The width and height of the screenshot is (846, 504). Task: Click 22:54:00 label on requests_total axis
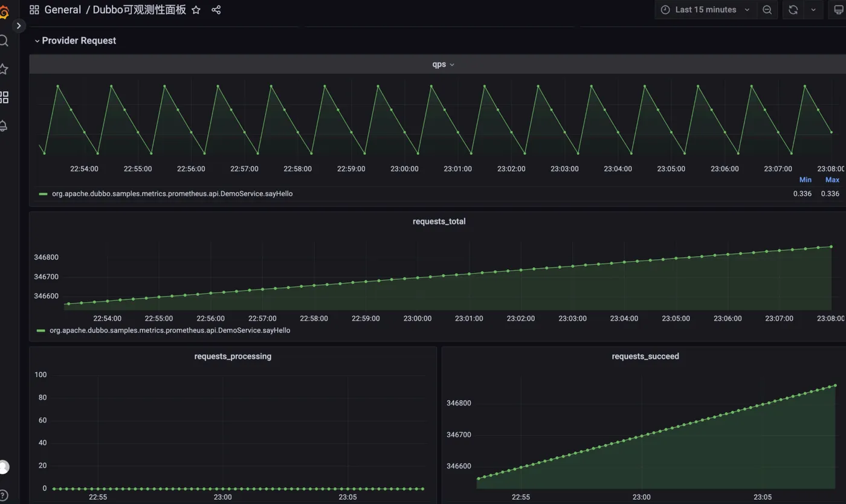[x=107, y=318]
